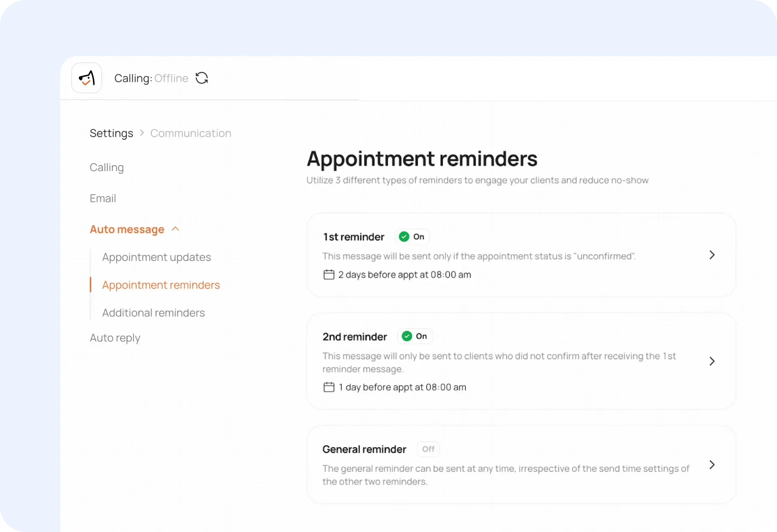This screenshot has height=532, width=777.
Task: Turn off the 2nd reminder toggle
Action: [415, 336]
